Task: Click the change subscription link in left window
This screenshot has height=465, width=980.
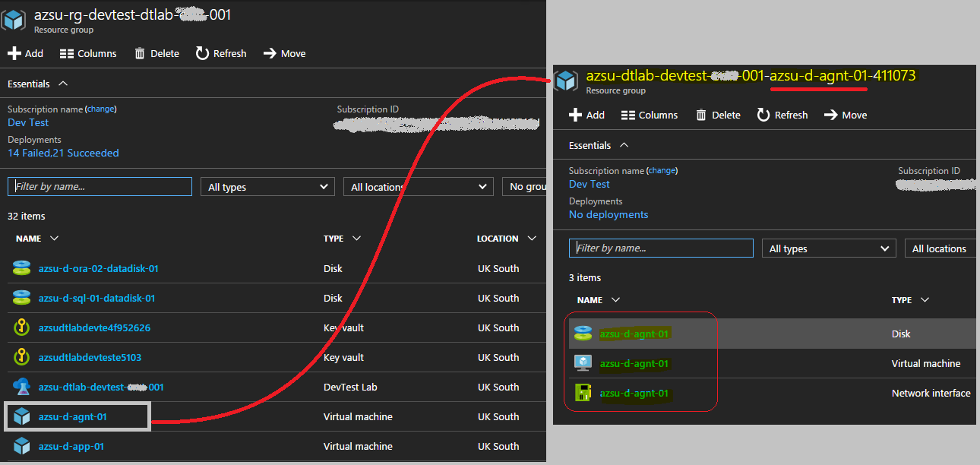Action: coord(100,109)
